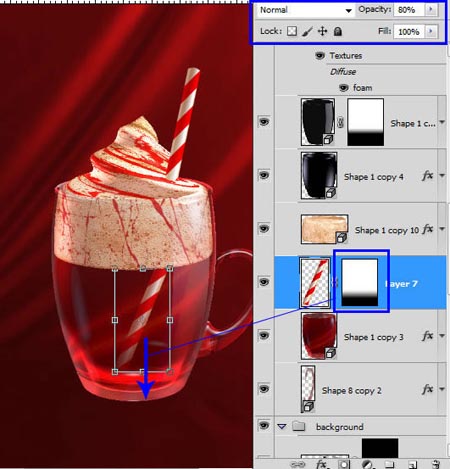
Task: Click the background group folder icon
Action: click(298, 426)
